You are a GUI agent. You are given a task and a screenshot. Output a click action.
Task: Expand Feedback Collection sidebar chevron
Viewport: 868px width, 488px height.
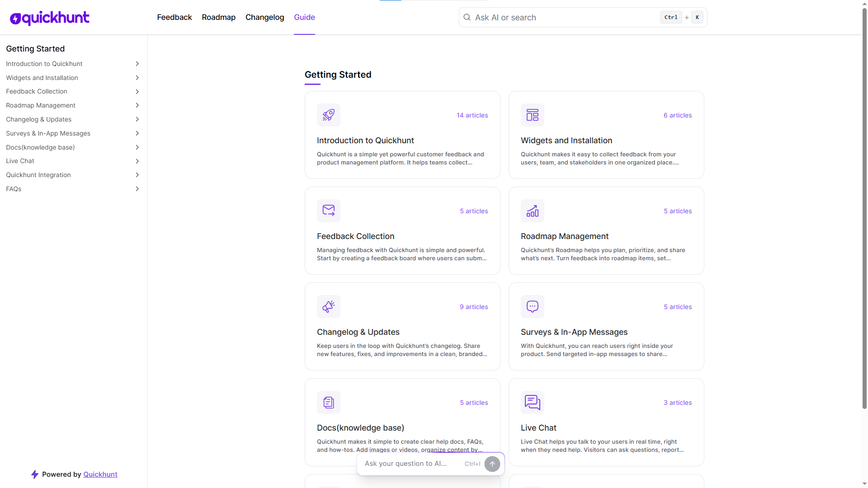[137, 92]
